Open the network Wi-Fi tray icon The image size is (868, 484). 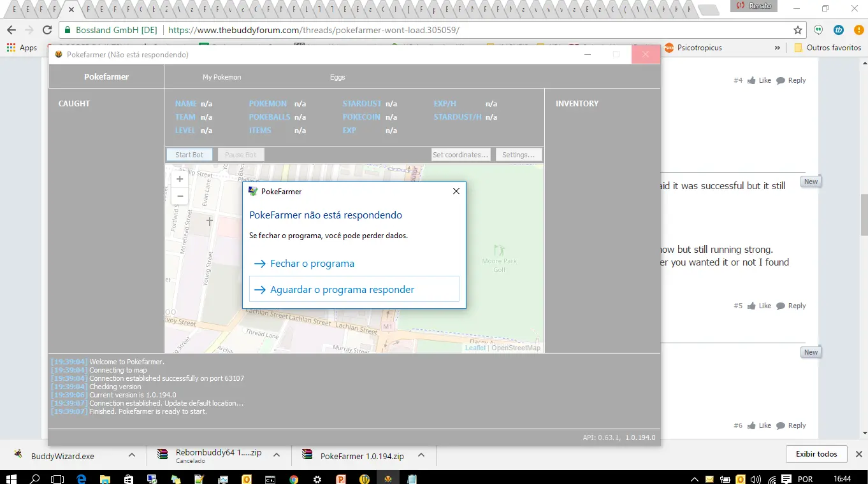coord(772,479)
